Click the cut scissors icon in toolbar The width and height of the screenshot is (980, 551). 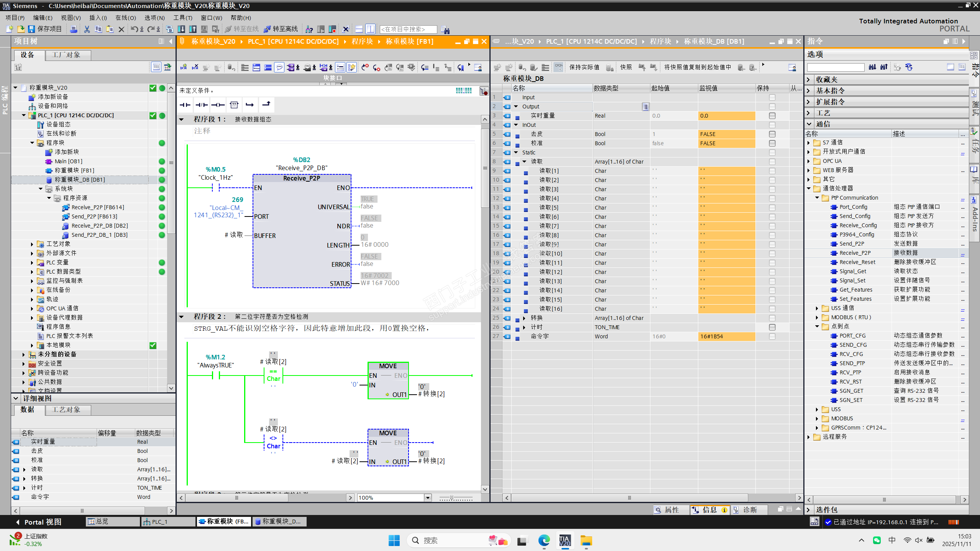pos(87,29)
